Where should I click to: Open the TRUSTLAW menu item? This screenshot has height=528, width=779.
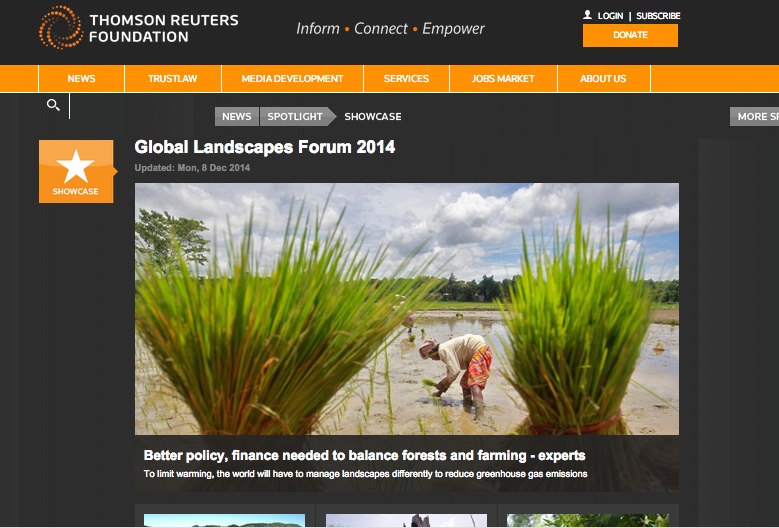point(172,78)
